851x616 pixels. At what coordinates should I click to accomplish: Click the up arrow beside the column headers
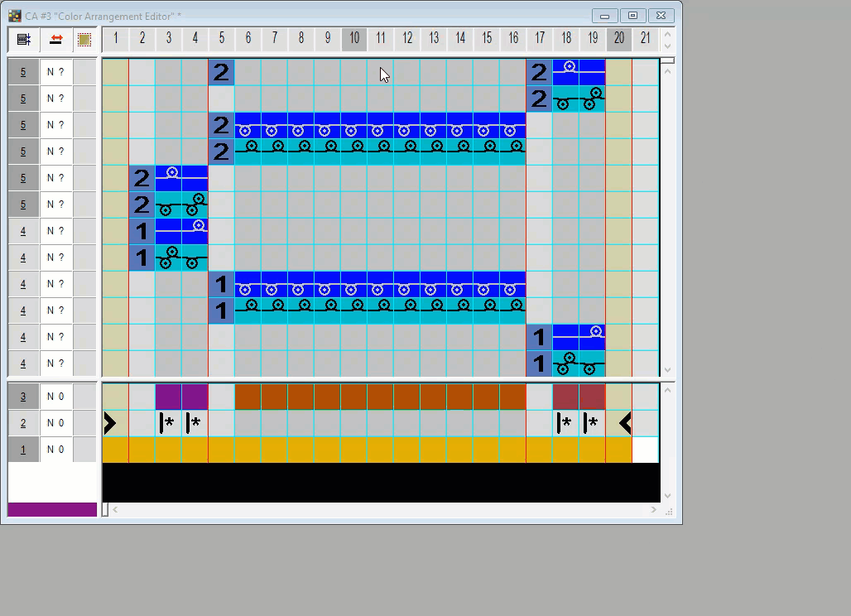tap(667, 33)
